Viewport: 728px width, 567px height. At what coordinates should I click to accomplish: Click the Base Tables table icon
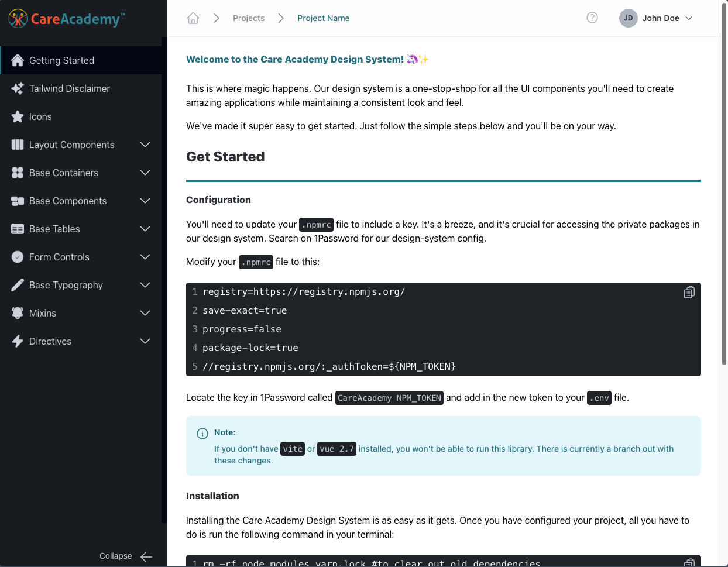[x=18, y=229]
